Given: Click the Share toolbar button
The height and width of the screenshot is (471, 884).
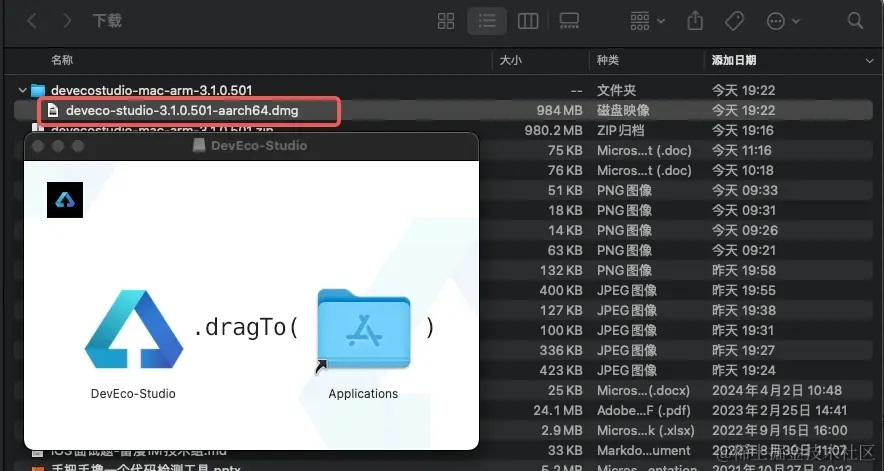Looking at the screenshot, I should (695, 21).
